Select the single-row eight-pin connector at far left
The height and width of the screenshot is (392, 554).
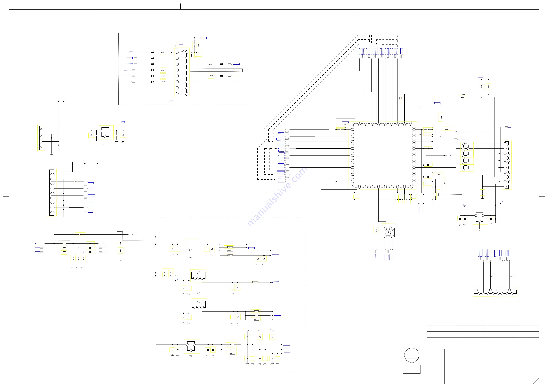(x=41, y=138)
